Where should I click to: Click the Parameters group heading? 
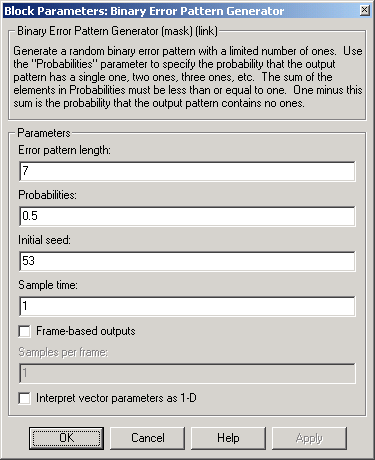[44, 133]
